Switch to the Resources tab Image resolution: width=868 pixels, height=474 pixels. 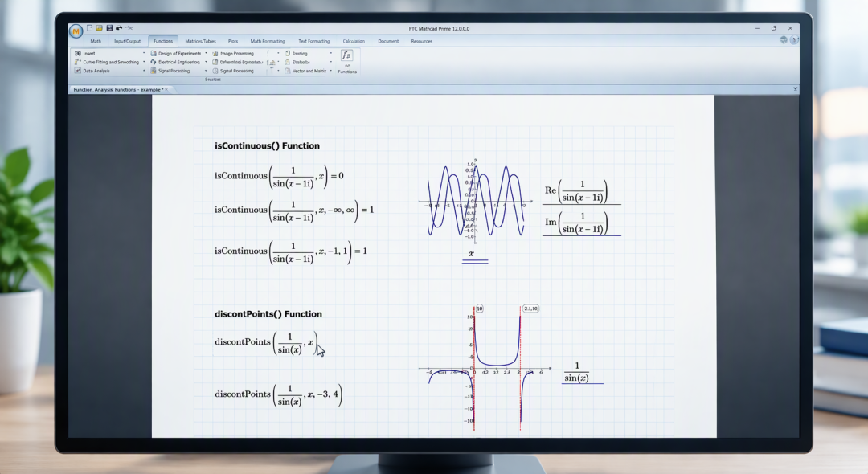coord(422,41)
